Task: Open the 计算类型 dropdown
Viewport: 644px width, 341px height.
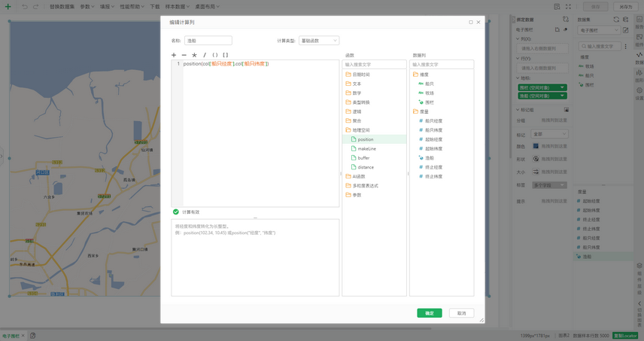Action: point(319,41)
